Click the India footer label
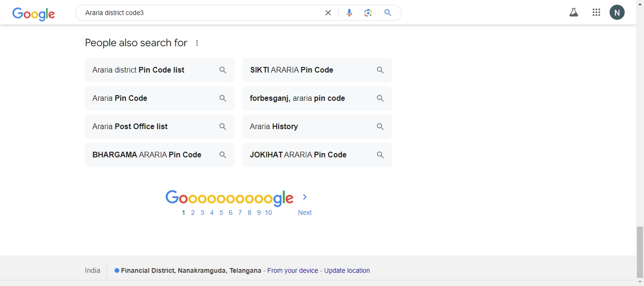 click(x=92, y=270)
